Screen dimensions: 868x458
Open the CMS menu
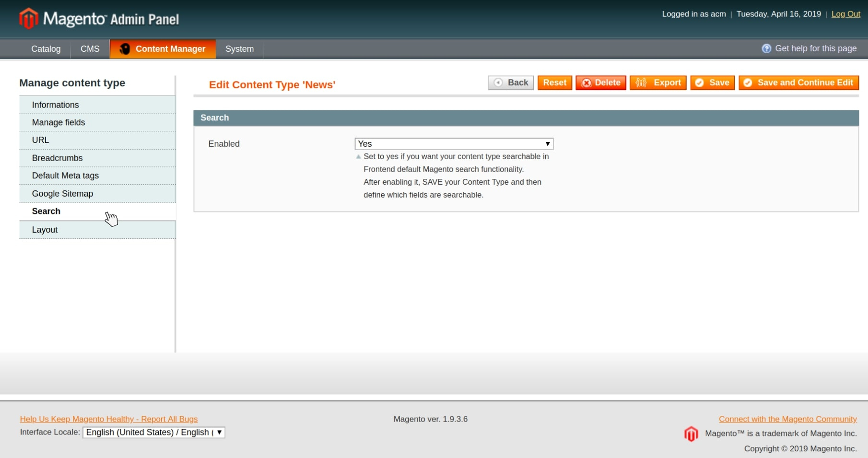pos(90,49)
